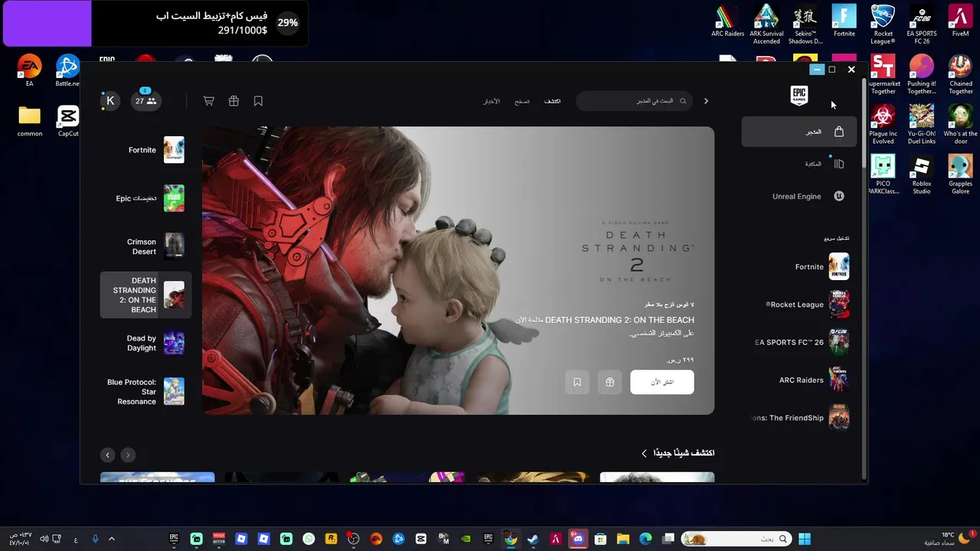This screenshot has width=980, height=551.
Task: Select Death Stranding 2 in carousel list
Action: 146,295
